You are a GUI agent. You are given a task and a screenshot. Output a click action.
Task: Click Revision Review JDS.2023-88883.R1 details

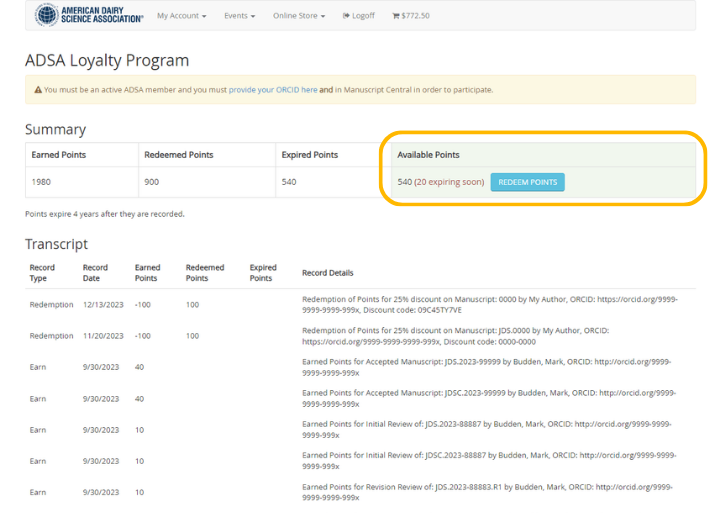tap(487, 492)
